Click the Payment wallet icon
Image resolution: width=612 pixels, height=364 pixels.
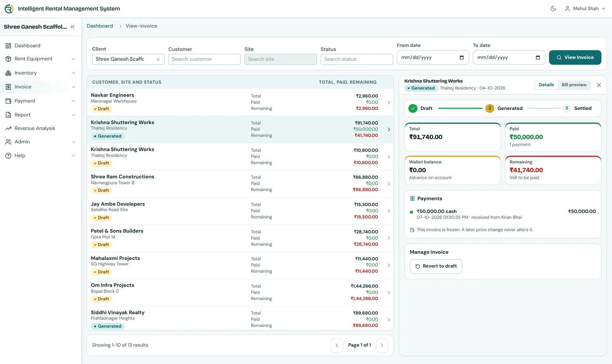click(x=8, y=101)
